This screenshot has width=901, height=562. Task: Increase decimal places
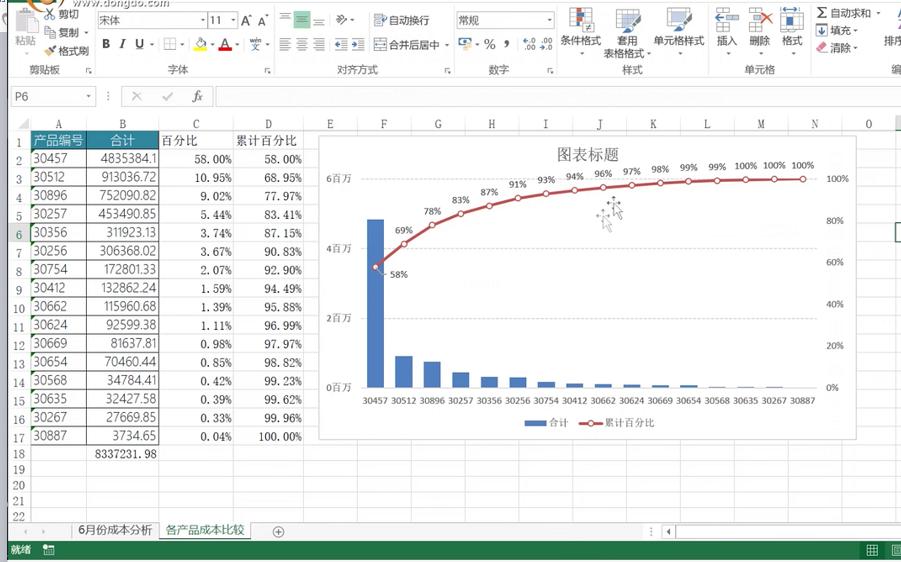tap(530, 44)
